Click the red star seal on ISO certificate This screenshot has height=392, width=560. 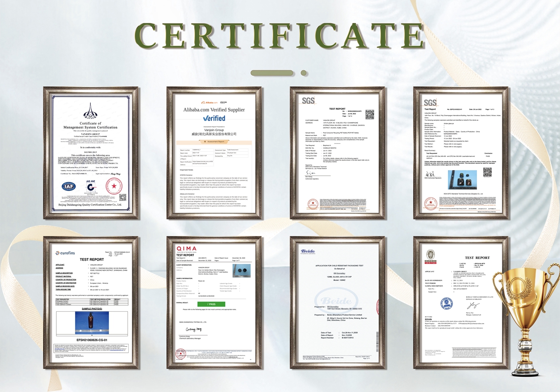point(114,186)
